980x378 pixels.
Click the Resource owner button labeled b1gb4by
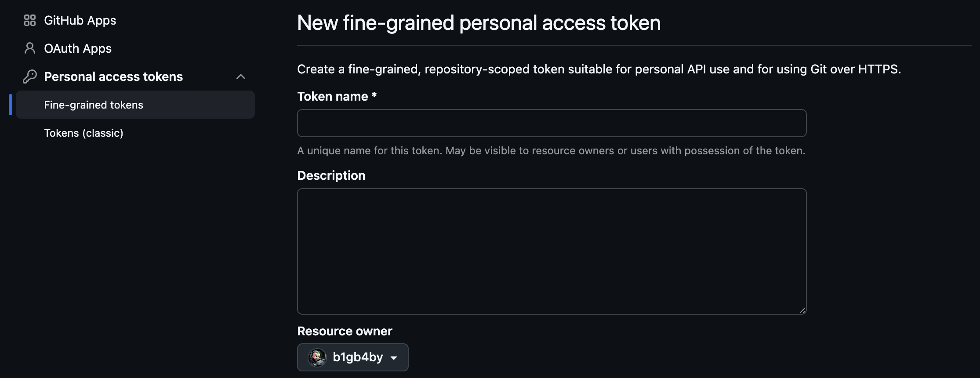pyautogui.click(x=352, y=357)
